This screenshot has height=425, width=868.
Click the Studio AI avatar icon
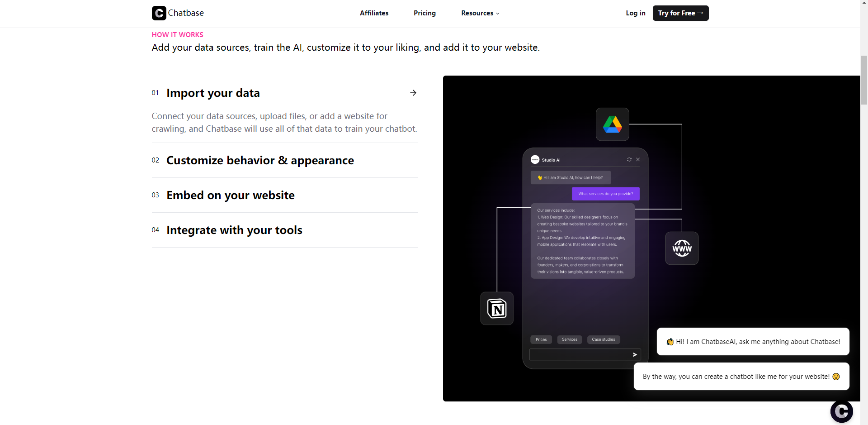click(535, 160)
